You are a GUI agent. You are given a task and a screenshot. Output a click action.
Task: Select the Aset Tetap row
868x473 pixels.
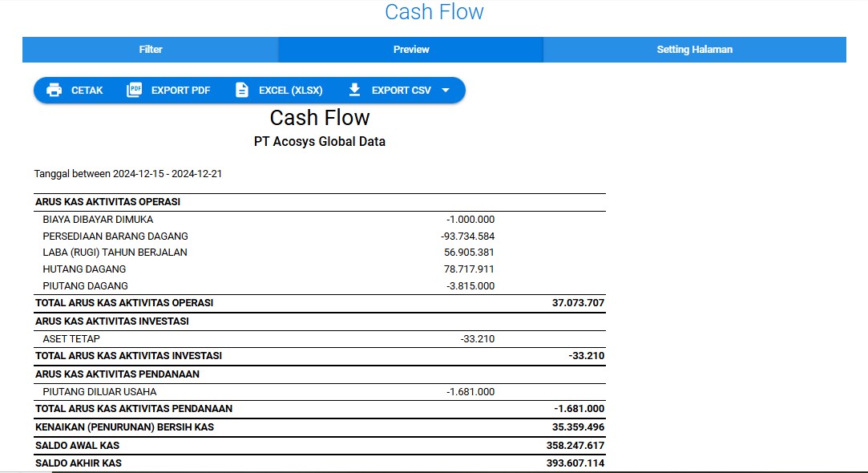(x=71, y=339)
